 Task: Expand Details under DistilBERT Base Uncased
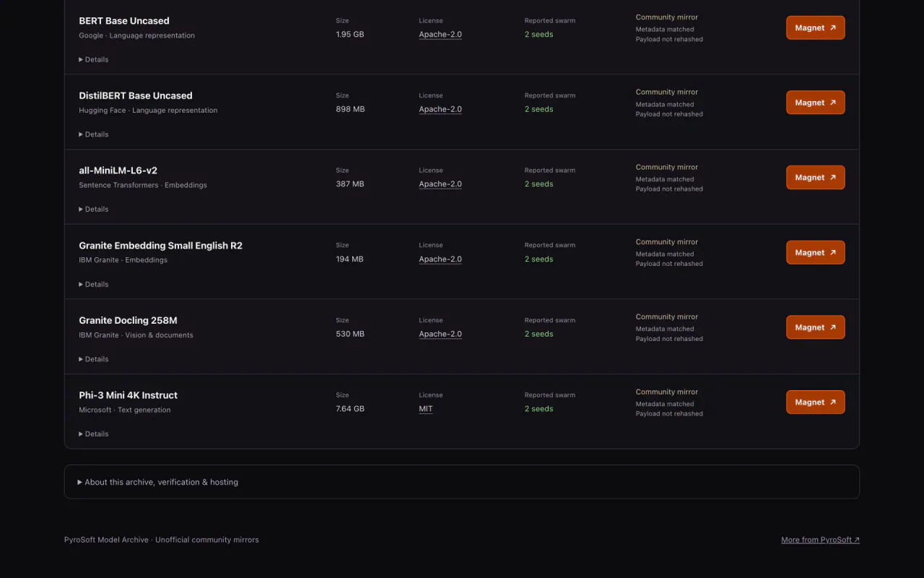click(x=94, y=134)
